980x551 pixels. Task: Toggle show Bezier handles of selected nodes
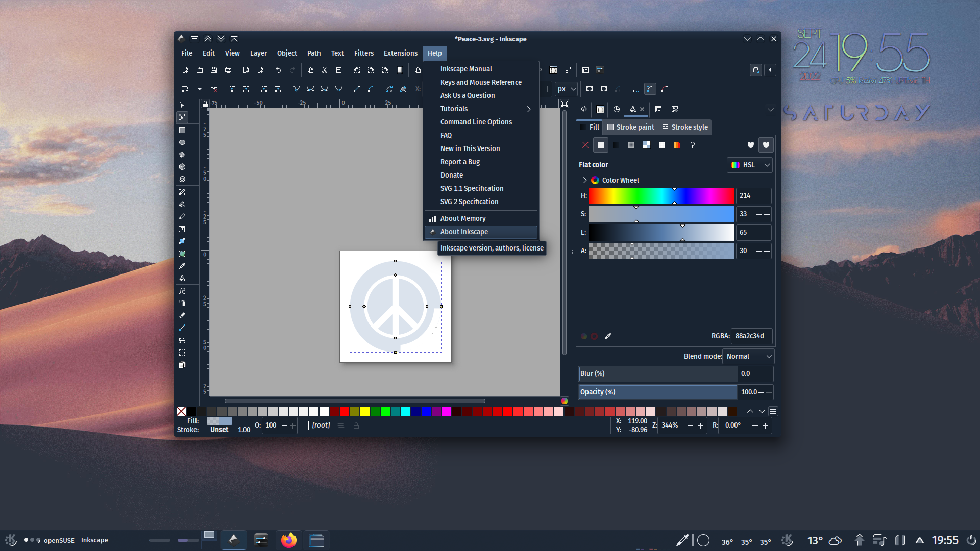point(650,89)
